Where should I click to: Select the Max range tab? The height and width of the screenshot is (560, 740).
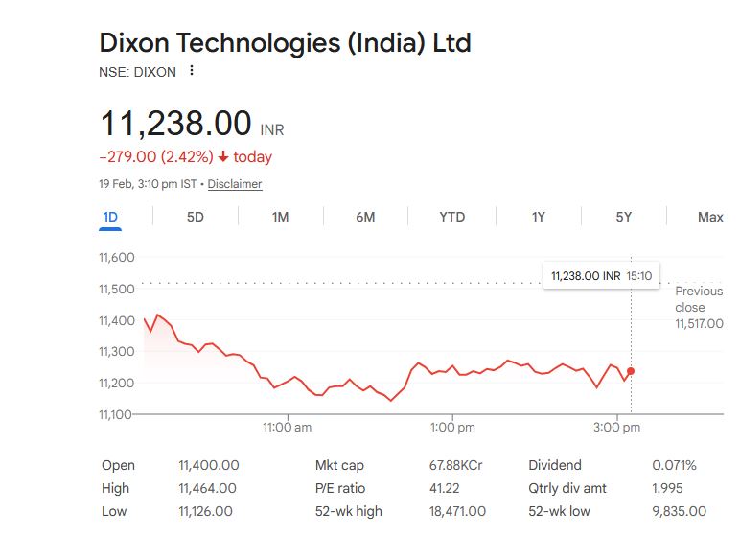(x=710, y=217)
